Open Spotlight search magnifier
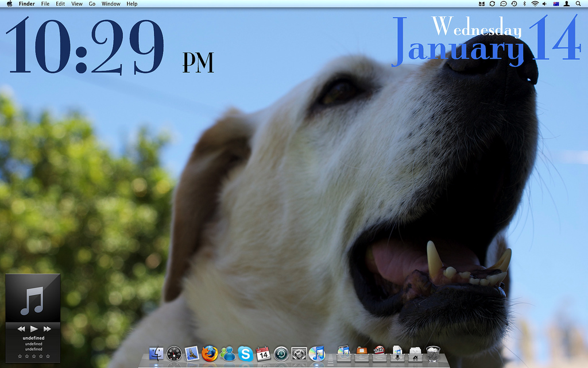This screenshot has width=588, height=368. pos(578,4)
